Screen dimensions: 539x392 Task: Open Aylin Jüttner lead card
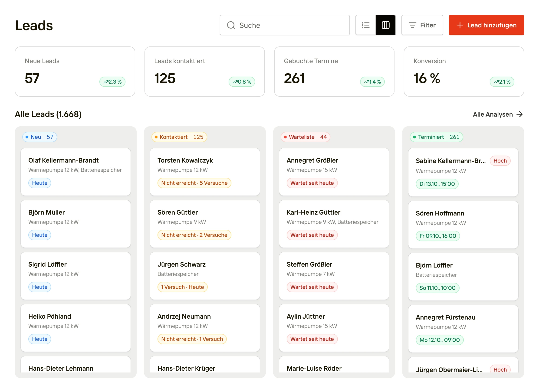334,328
